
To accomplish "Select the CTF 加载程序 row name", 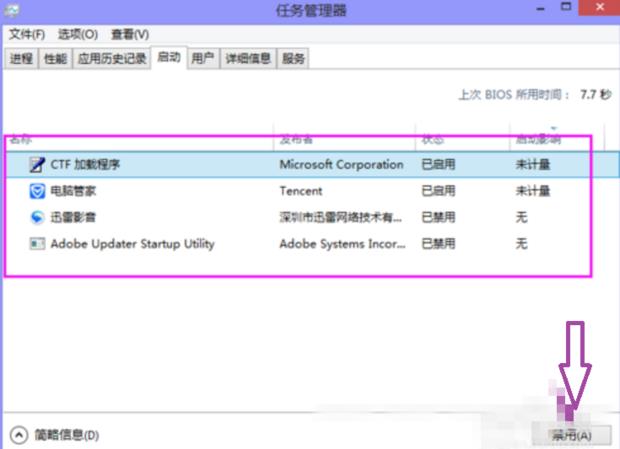I will 85,164.
